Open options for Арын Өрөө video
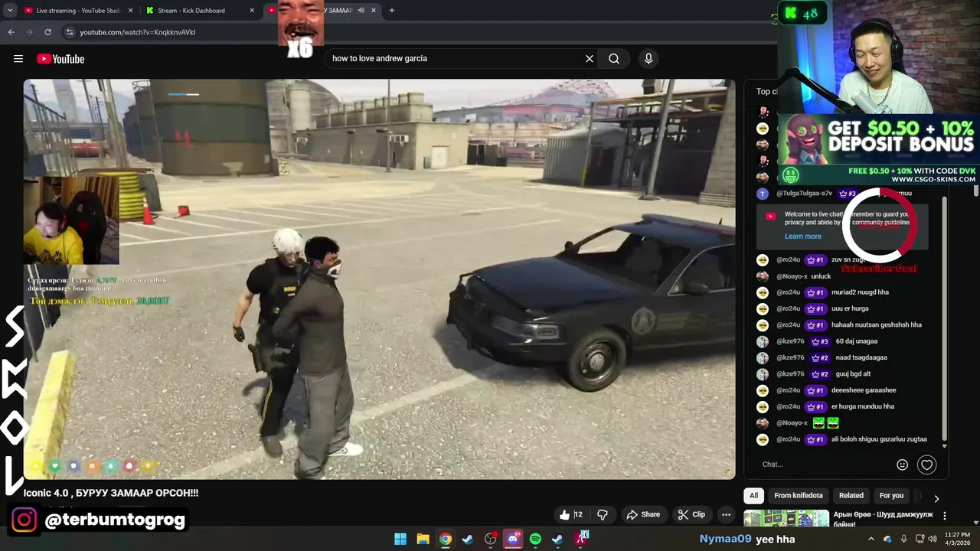Image resolution: width=980 pixels, height=551 pixels. pos(945,516)
